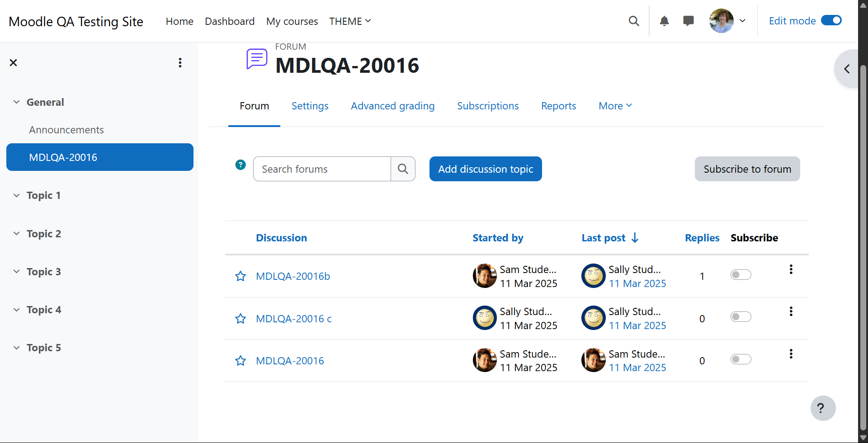Click Add discussion topic button
Screen dimensions: 868x443
click(486, 169)
